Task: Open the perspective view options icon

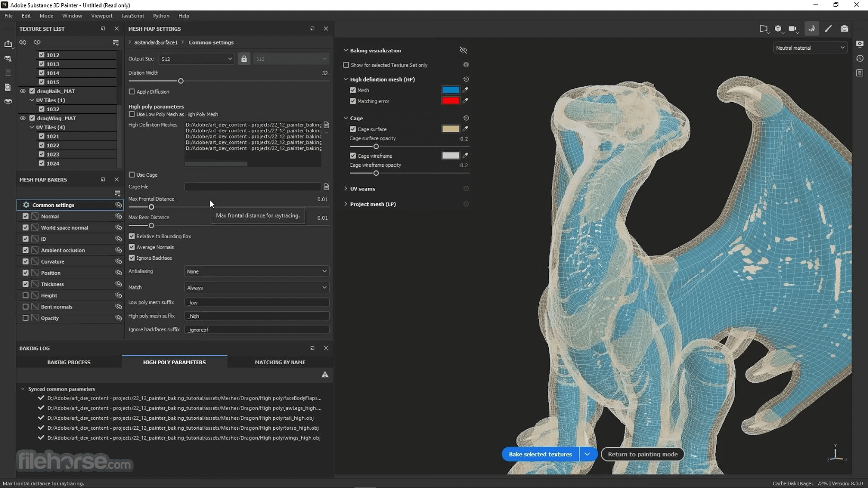Action: (x=763, y=29)
